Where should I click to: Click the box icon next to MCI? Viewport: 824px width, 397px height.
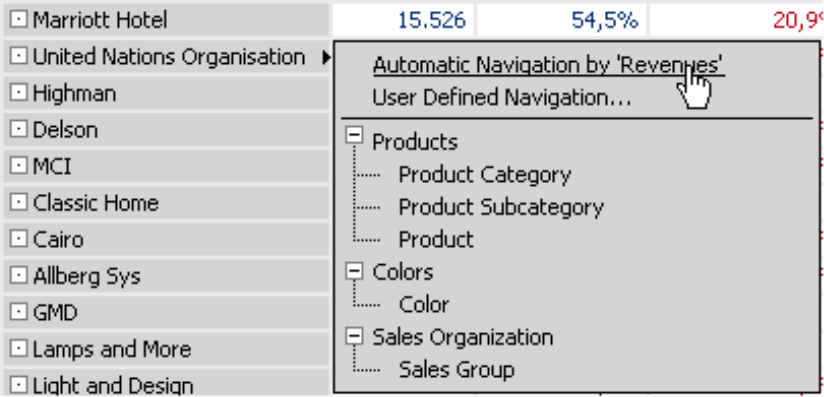[18, 166]
